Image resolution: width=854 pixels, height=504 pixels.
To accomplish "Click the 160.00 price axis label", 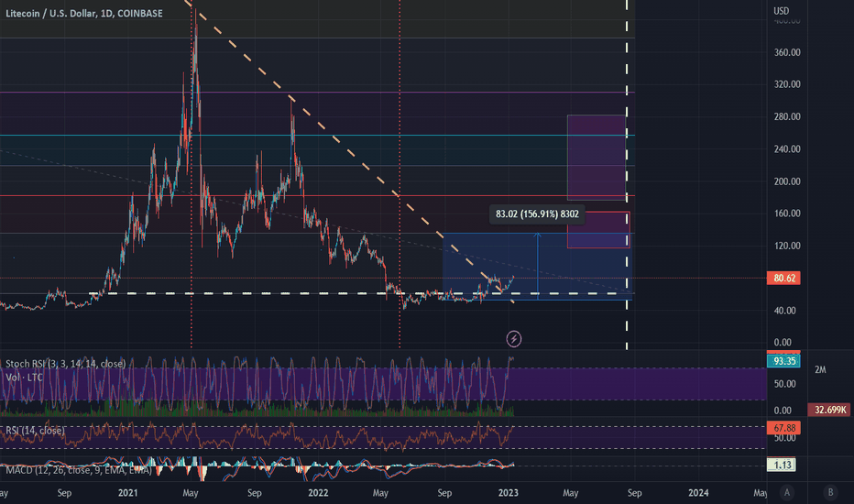I will coord(787,213).
